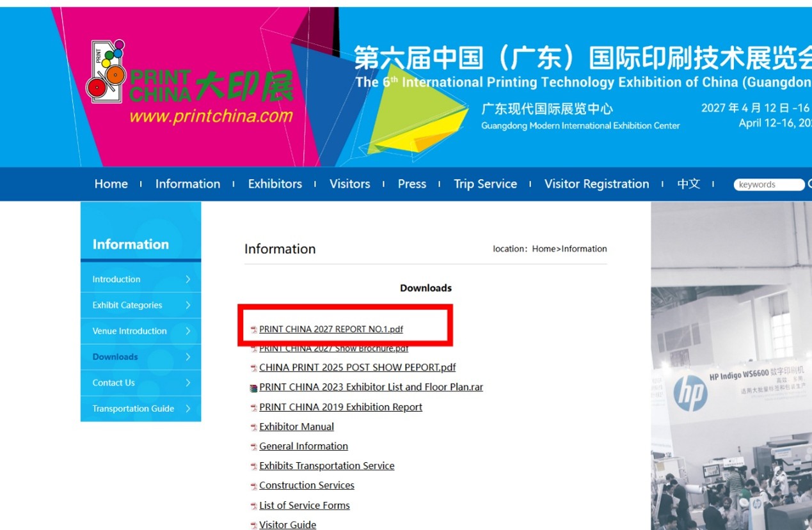812x530 pixels.
Task: Click the file icon next to Exhibits Transportation Service
Action: click(x=254, y=467)
